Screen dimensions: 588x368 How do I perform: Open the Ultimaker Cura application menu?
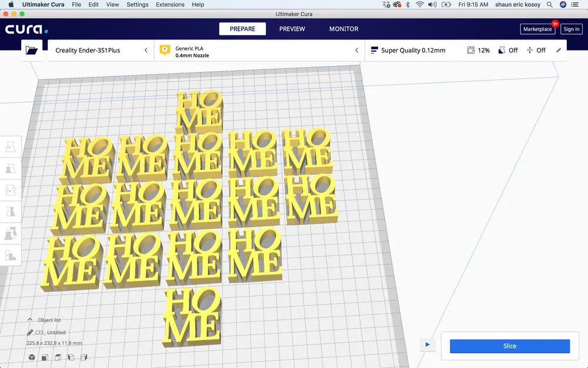[43, 5]
